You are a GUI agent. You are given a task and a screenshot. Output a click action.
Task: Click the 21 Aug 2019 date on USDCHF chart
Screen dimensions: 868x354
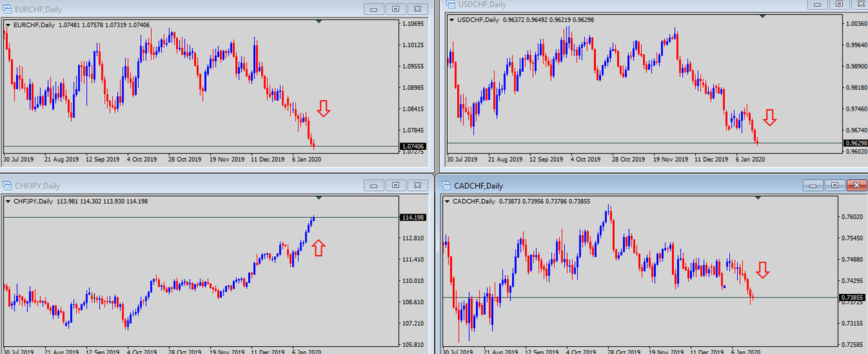tap(506, 158)
